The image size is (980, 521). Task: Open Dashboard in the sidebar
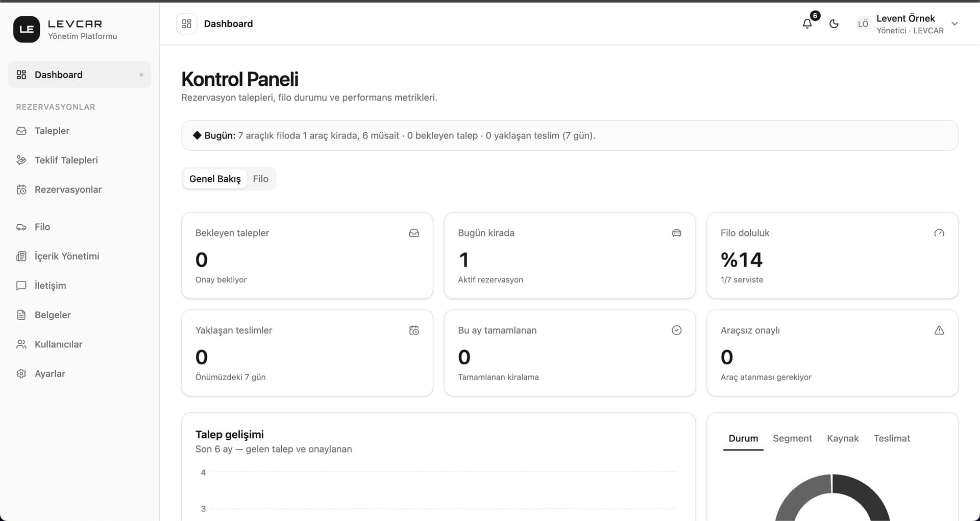coord(80,75)
